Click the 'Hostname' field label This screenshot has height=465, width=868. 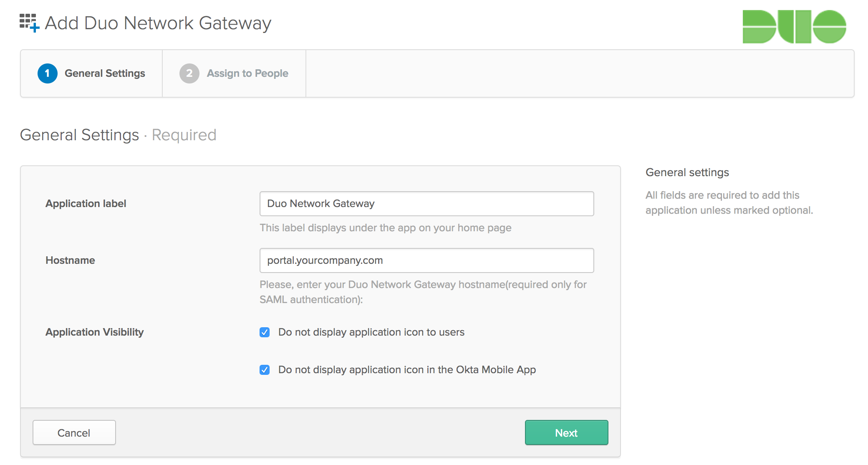click(70, 260)
